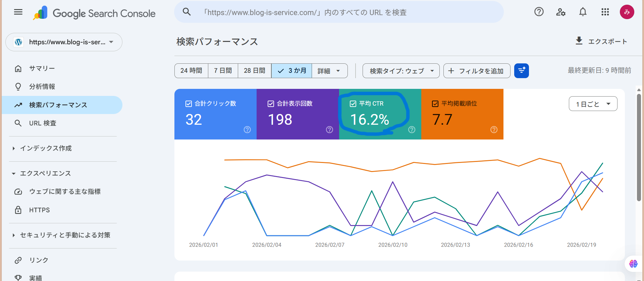
Task: Open the property selector dropdown
Action: tap(64, 42)
